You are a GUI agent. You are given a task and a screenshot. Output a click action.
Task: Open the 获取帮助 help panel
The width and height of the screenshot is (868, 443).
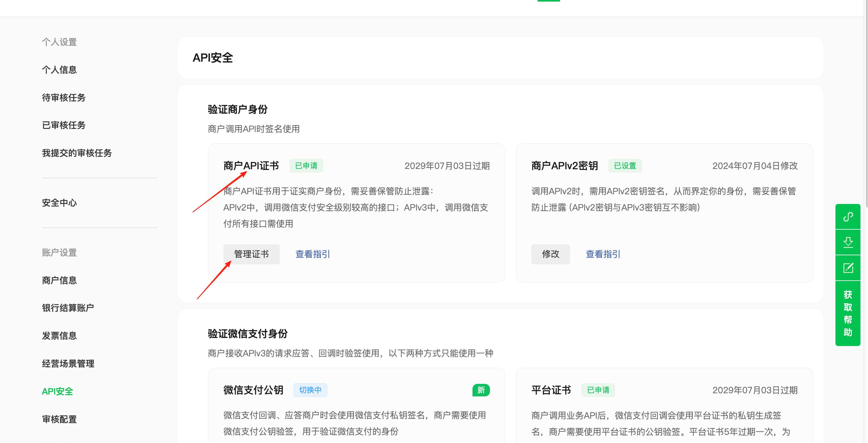point(848,313)
